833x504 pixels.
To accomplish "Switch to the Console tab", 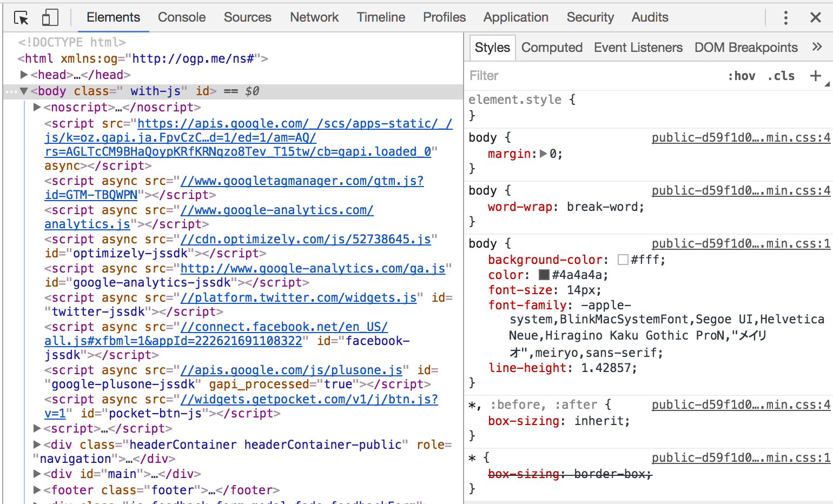I will 182,17.
